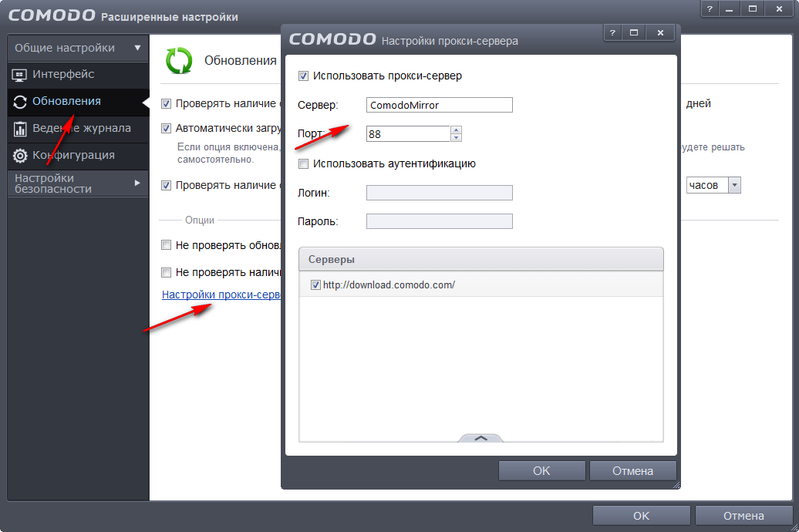Enable Не проверять наличие checkbox under Опции
Viewport: 799px width, 532px height.
tap(166, 273)
